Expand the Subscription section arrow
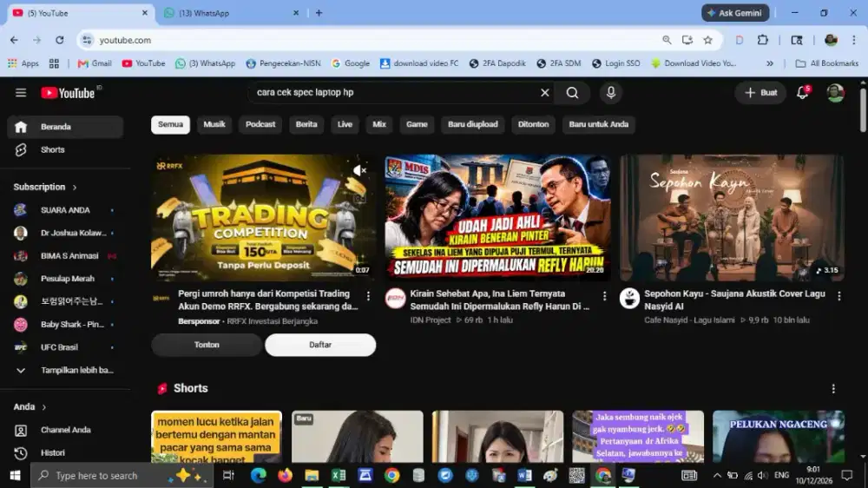 coord(75,188)
